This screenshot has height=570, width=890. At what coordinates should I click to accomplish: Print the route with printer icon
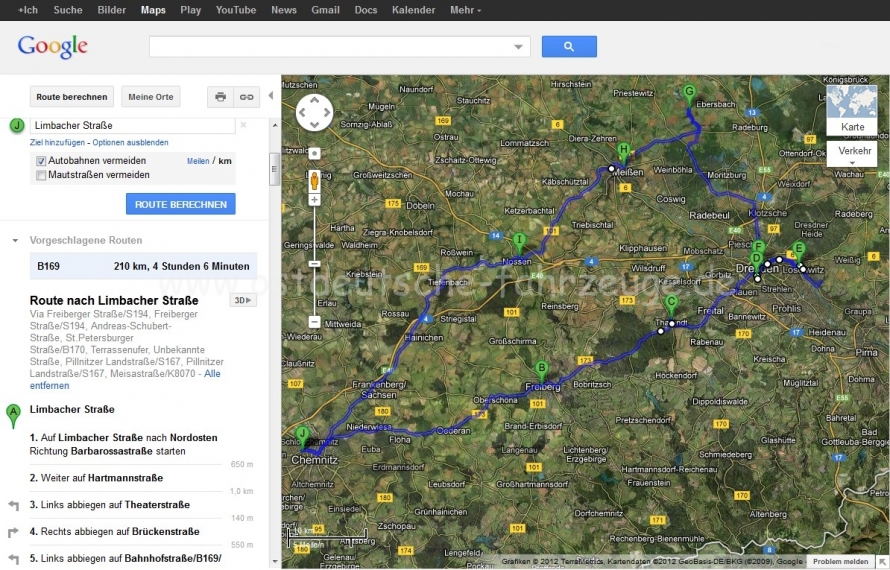[220, 97]
